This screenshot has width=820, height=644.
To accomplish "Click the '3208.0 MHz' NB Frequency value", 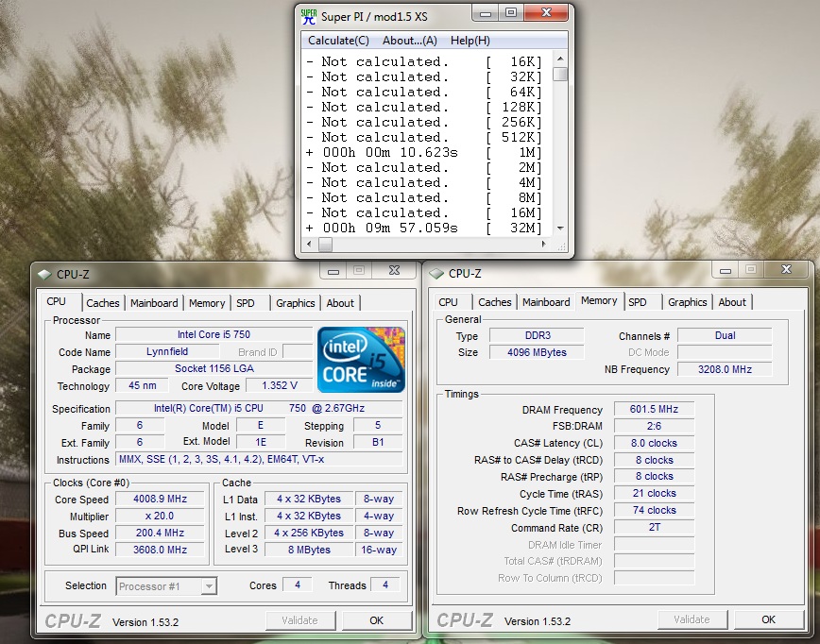I will click(725, 369).
